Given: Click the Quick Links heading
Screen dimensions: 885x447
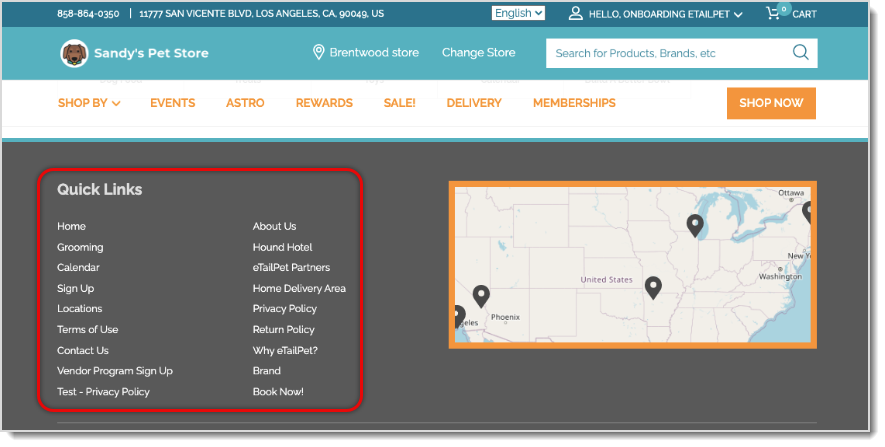Looking at the screenshot, I should [x=99, y=190].
